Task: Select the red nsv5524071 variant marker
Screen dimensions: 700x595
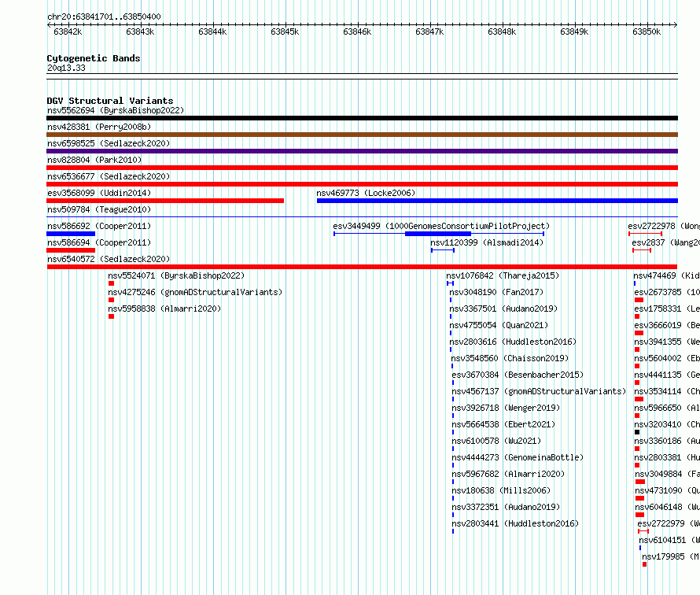Action: pos(111,283)
